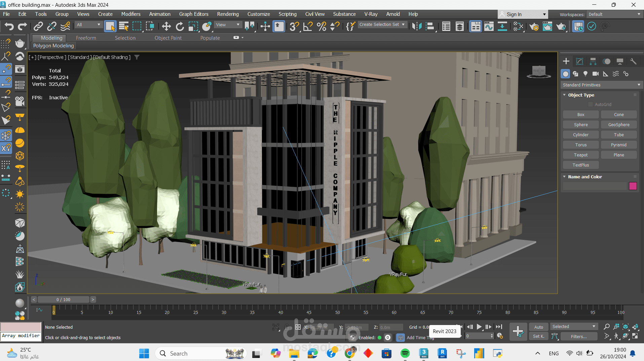Click the magenta object color swatch
Screen dimensions: 644x361
pos(633,186)
